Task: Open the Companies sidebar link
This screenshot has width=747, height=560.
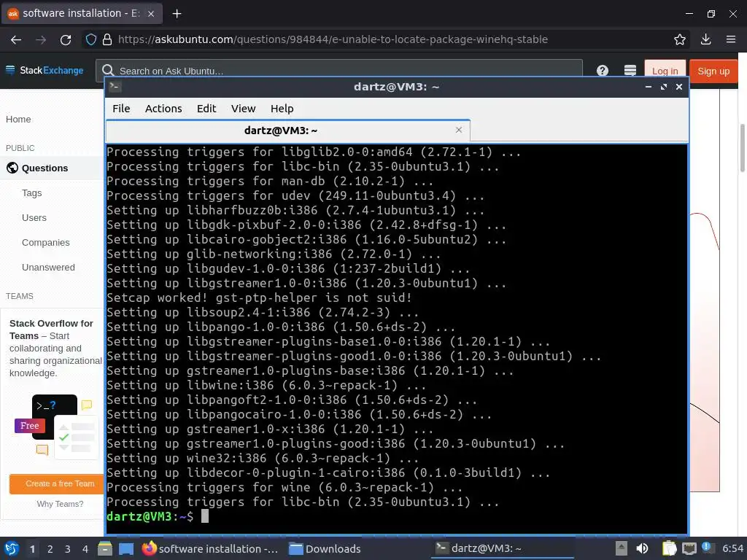Action: [x=46, y=242]
